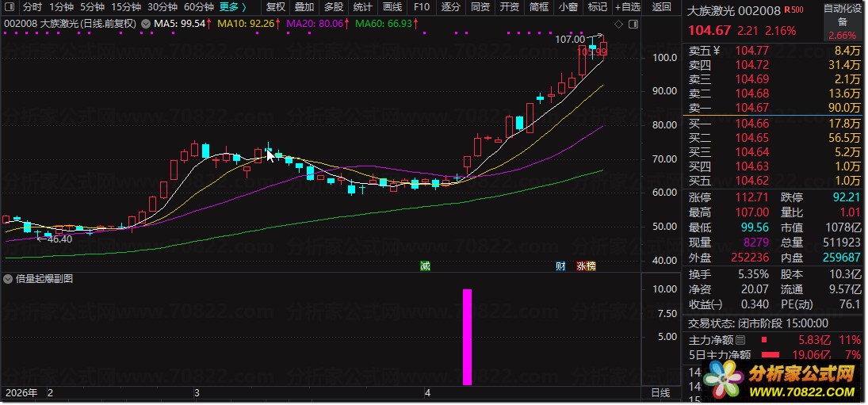Click the 交易状态 闭市阶段 status line
This screenshot has width=868, height=405.
(758, 323)
